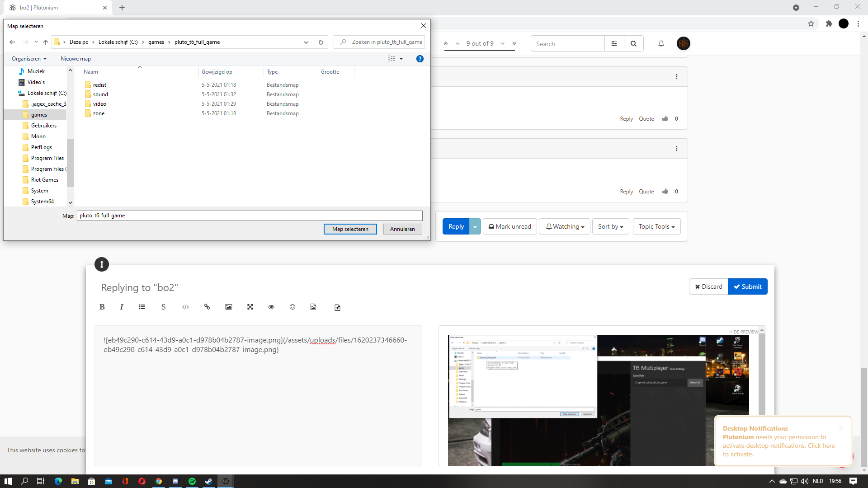Viewport: 868px width, 488px height.
Task: Click Map selecteren to confirm folder
Action: pos(350,229)
